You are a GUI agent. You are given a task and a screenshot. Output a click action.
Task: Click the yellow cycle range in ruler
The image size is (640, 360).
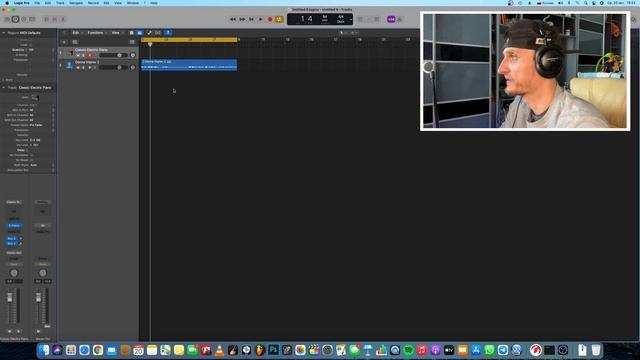point(189,40)
